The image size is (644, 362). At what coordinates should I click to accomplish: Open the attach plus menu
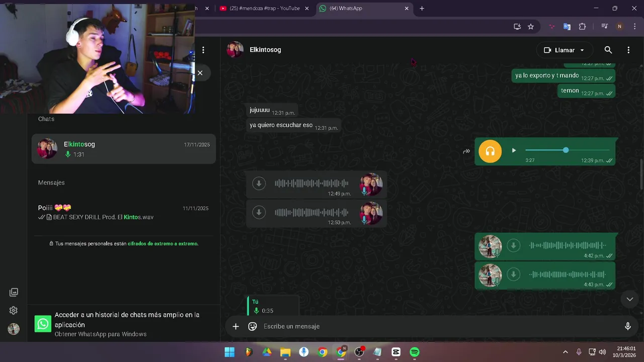tap(235, 326)
